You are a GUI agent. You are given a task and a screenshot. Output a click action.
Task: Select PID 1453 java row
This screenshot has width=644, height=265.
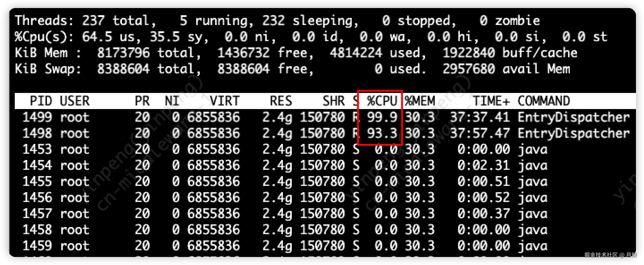point(37,149)
